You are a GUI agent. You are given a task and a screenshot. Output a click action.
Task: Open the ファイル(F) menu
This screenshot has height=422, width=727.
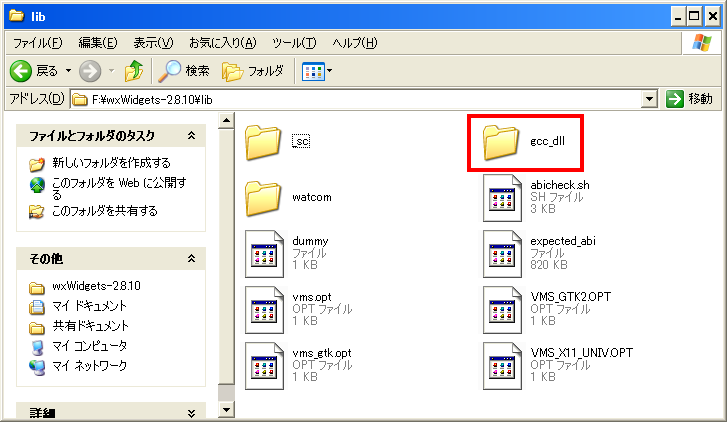pyautogui.click(x=37, y=43)
